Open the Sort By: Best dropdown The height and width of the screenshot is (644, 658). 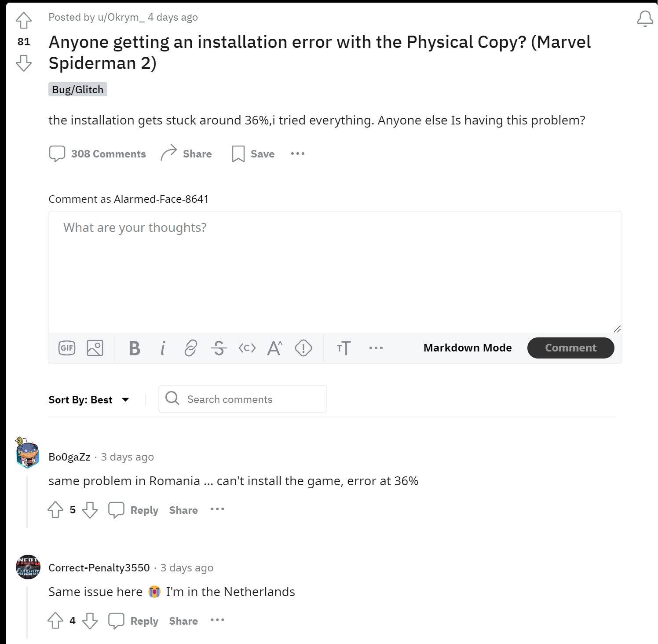coord(89,400)
